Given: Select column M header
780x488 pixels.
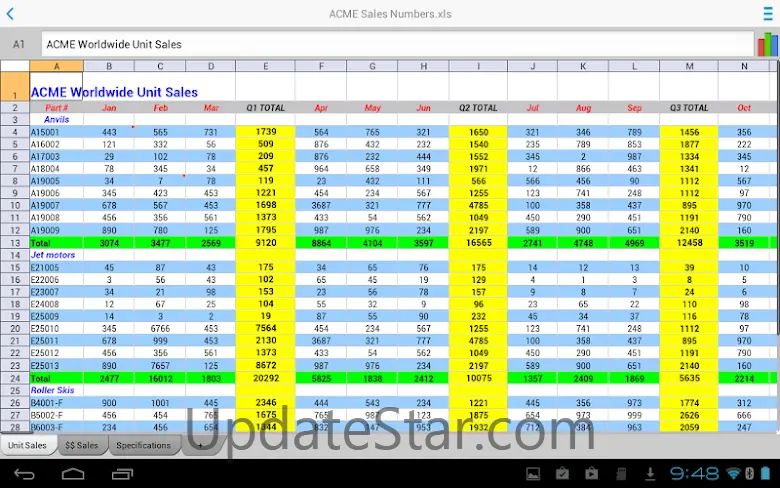Looking at the screenshot, I should coord(689,66).
